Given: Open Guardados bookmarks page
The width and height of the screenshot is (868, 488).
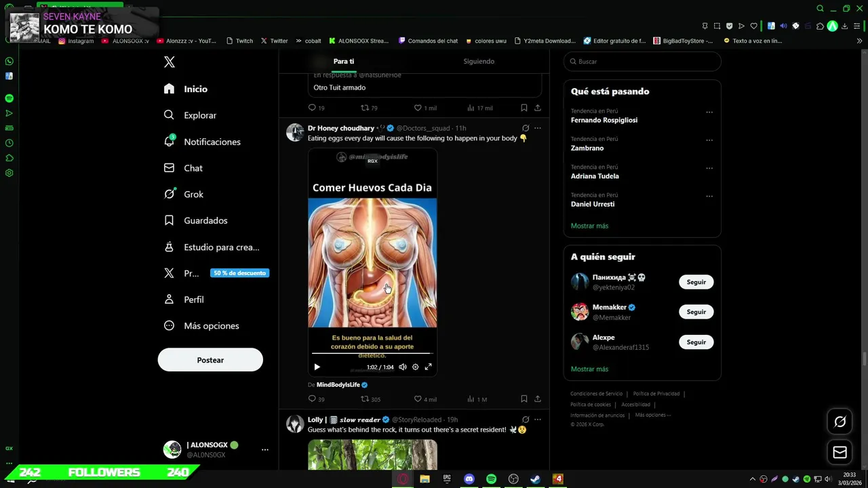Looking at the screenshot, I should [x=196, y=220].
